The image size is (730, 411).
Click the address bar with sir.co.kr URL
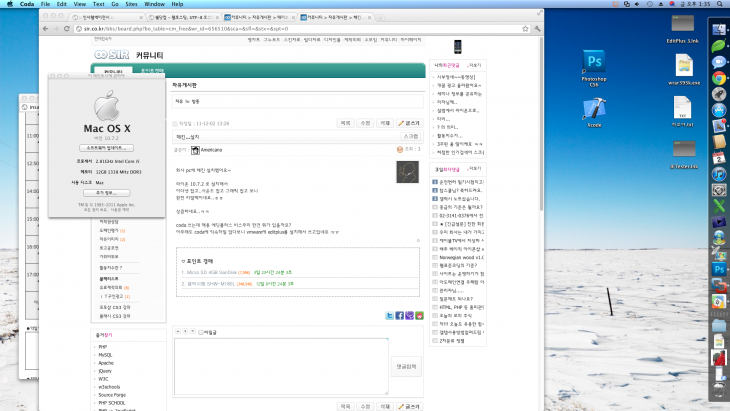298,28
